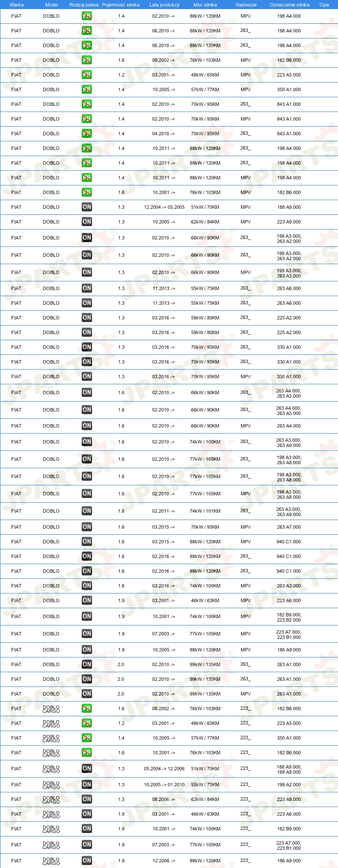Select FIAT cell in the 04.2010 row
Screen dimensions: 338x868
[16, 134]
